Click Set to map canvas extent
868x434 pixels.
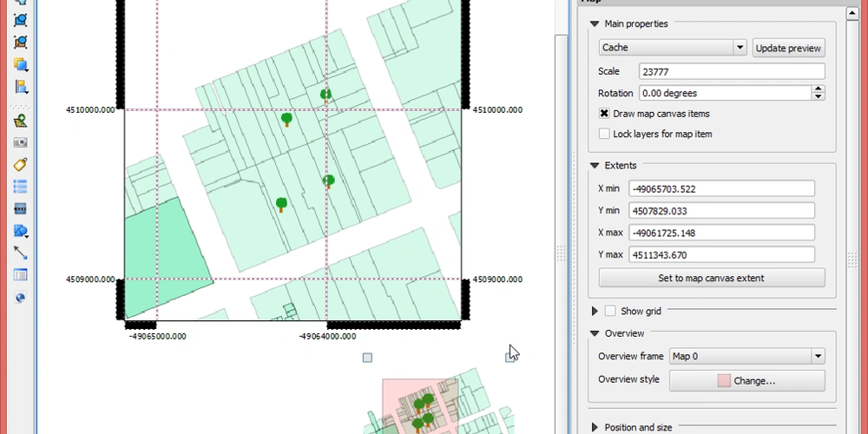point(712,278)
